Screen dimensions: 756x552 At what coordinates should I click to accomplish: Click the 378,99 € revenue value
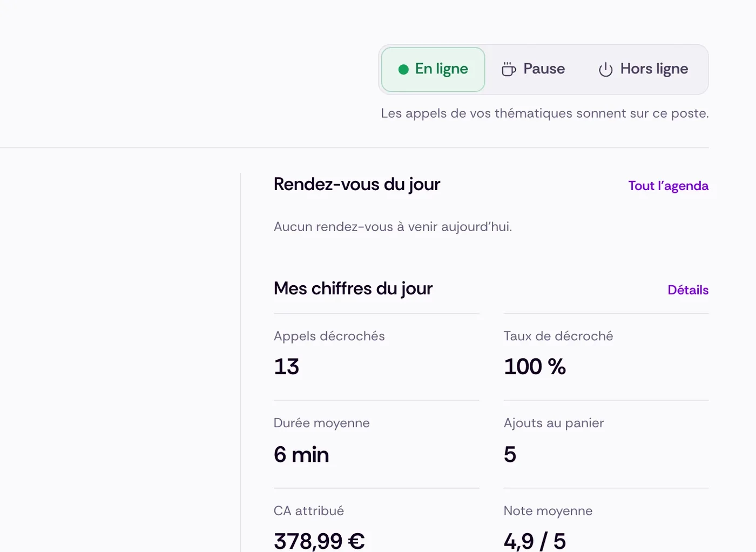click(x=319, y=541)
